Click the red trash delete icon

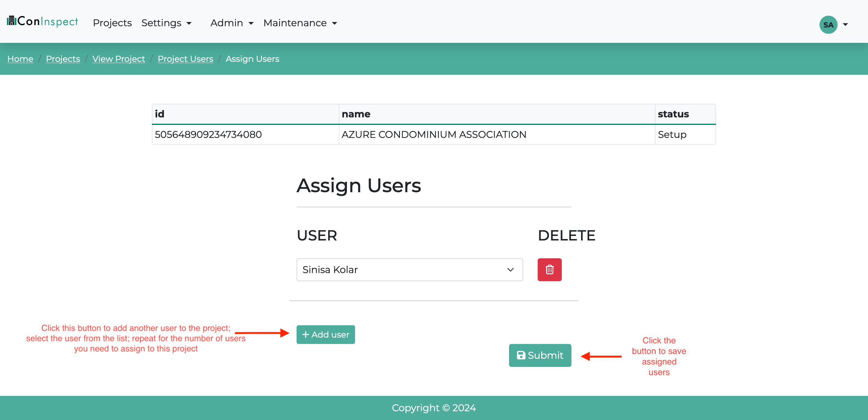tap(549, 269)
